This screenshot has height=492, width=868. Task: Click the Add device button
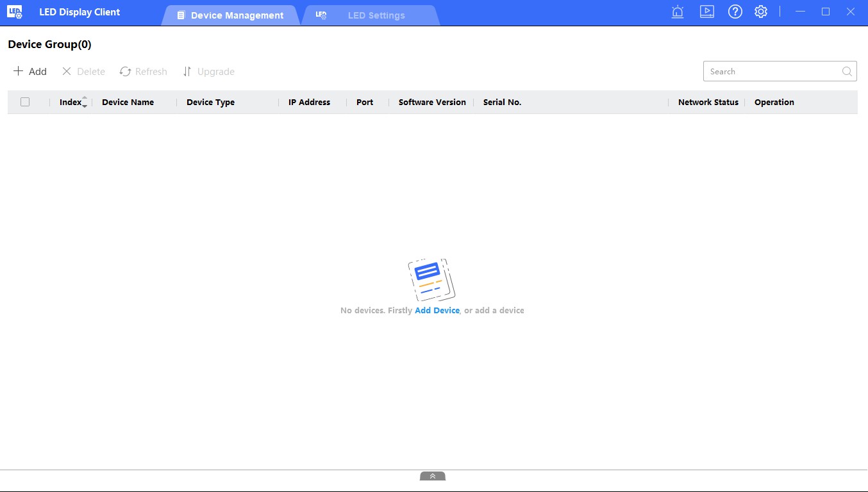[x=30, y=72]
